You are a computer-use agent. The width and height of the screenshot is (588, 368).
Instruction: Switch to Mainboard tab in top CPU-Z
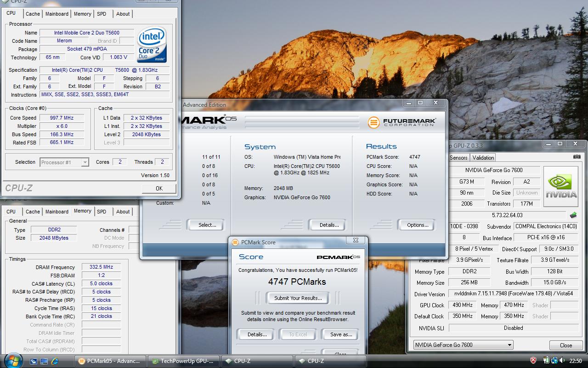point(57,14)
